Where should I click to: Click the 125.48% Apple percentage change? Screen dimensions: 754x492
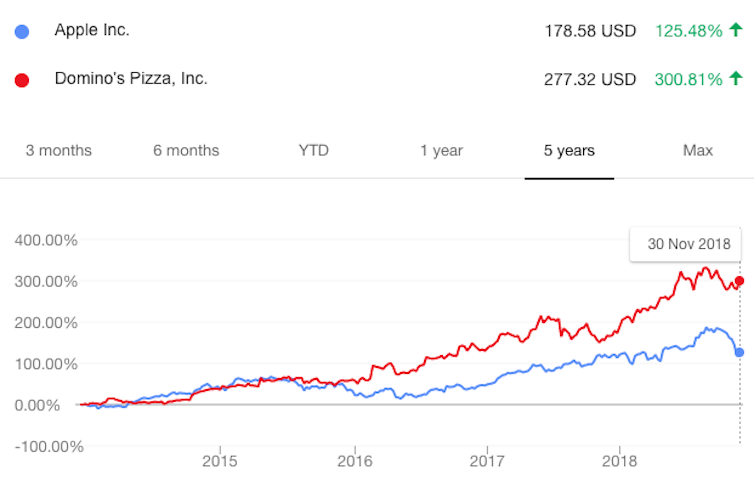click(688, 31)
